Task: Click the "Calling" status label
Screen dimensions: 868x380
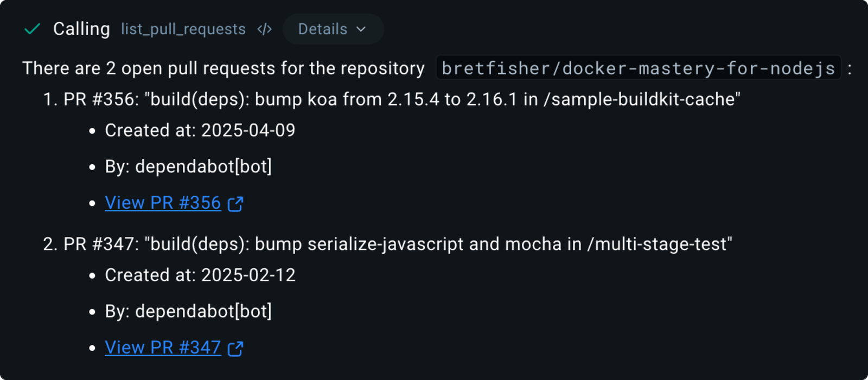Action: click(81, 29)
